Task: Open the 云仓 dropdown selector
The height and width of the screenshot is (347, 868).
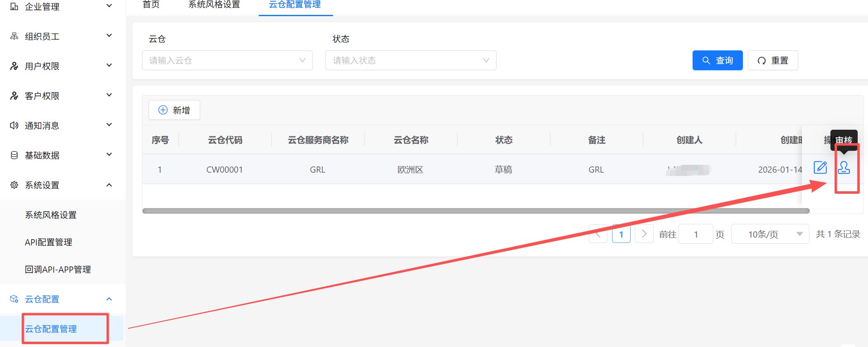Action: click(227, 60)
